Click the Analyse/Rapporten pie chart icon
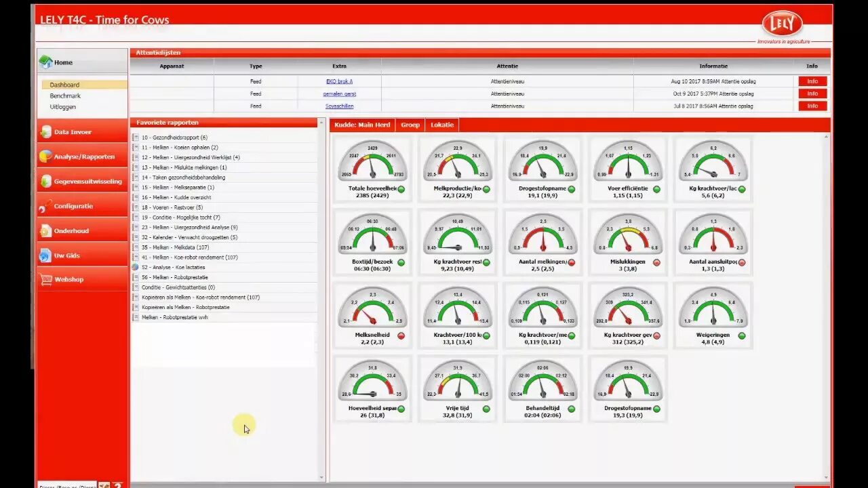Screen dimensions: 868x488 click(x=45, y=156)
